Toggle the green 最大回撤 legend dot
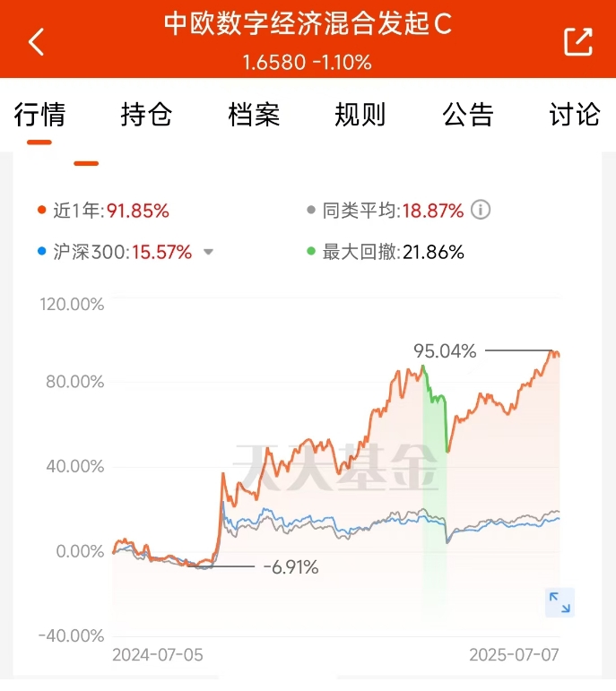616x691 pixels. click(x=311, y=251)
